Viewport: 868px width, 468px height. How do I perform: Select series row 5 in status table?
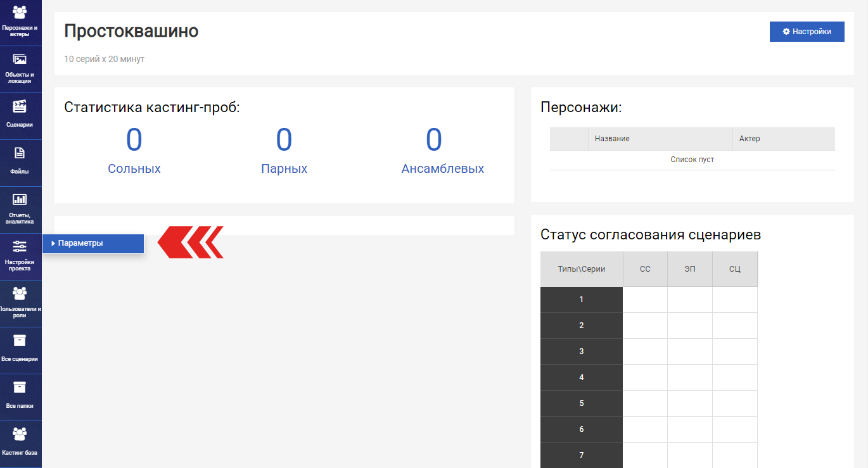tap(582, 403)
